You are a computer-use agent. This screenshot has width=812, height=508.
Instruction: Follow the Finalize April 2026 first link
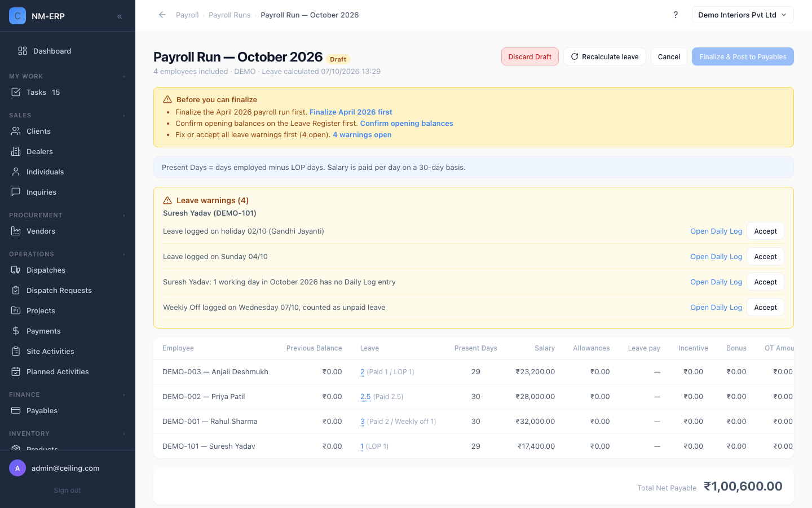pyautogui.click(x=351, y=112)
